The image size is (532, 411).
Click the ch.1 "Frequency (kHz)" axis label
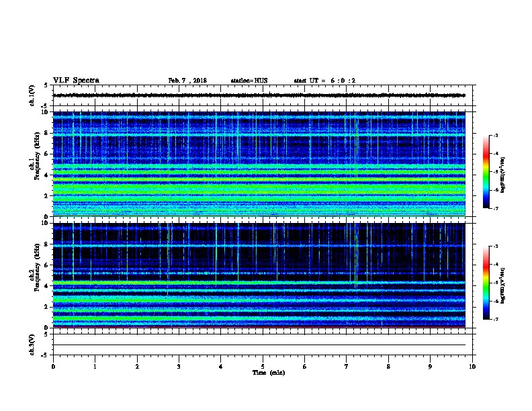click(x=37, y=156)
